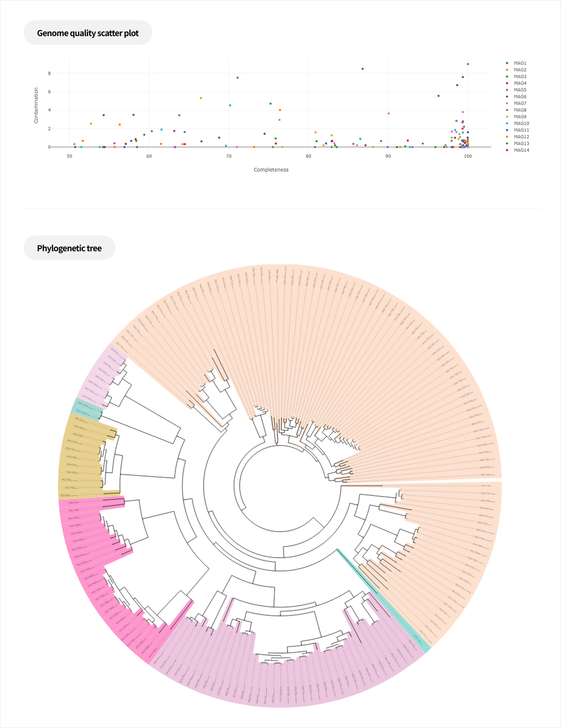561x728 pixels.
Task: Hide the MAG12 series
Action: 521,137
